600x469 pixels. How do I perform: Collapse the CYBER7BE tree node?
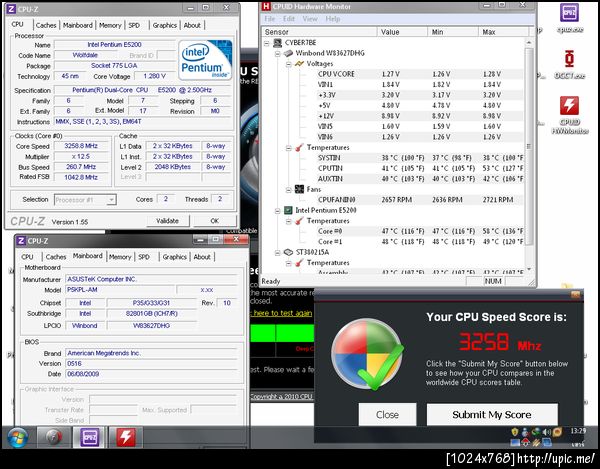267,43
